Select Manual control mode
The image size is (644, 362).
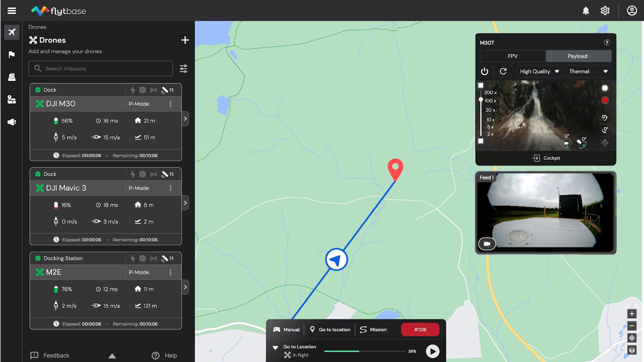(x=286, y=329)
